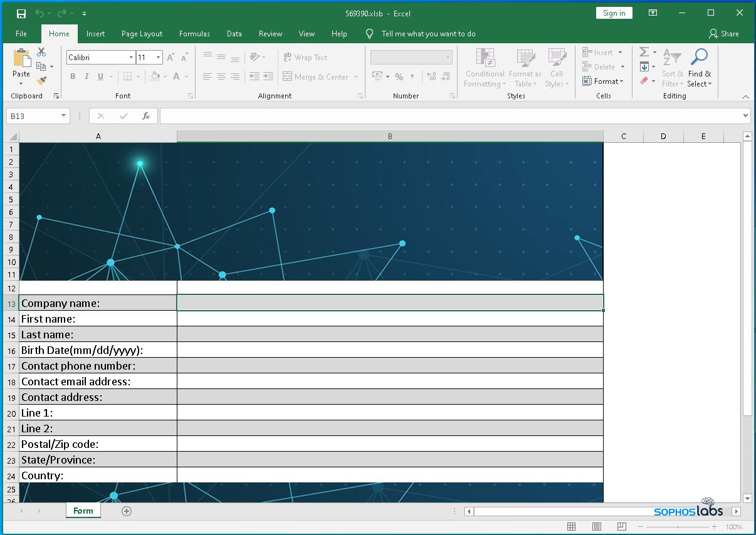Switch to the Formulas tab
Image resolution: width=756 pixels, height=535 pixels.
[x=194, y=34]
